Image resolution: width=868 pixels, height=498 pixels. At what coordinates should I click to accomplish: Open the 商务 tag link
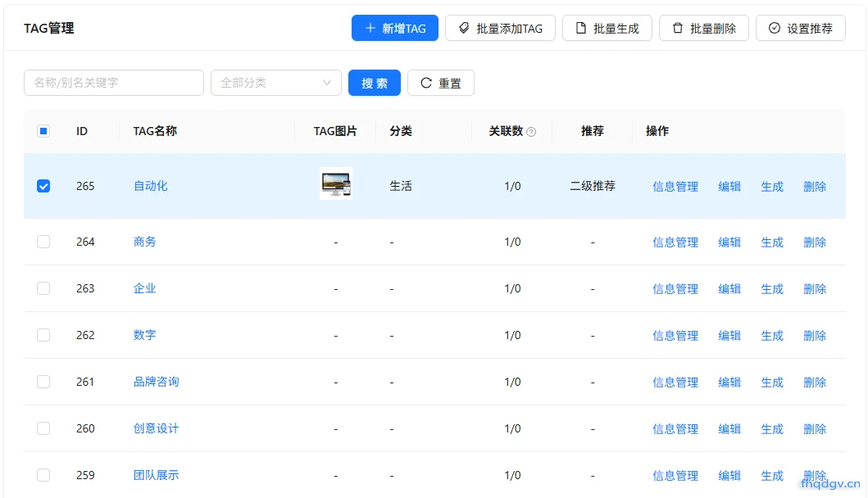[x=145, y=242]
